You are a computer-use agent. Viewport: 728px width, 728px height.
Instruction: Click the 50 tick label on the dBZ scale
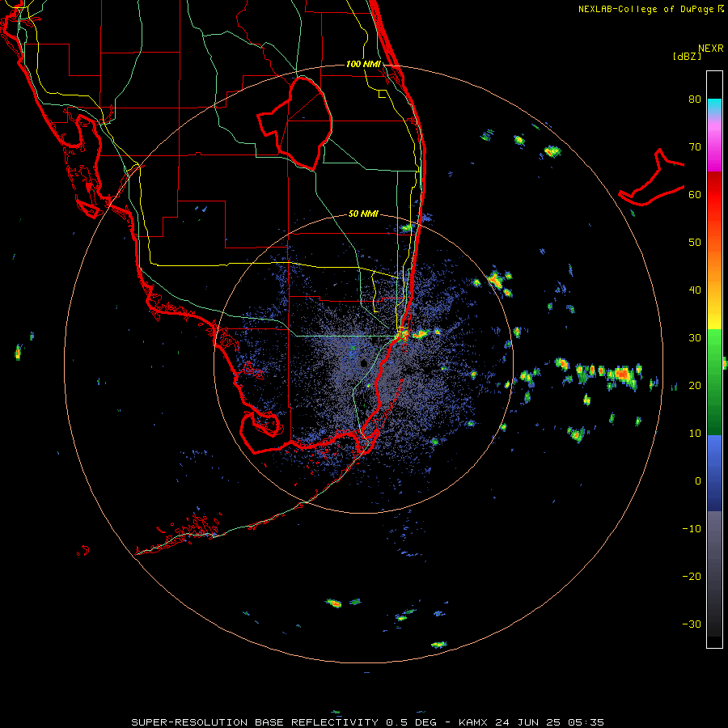coord(695,243)
